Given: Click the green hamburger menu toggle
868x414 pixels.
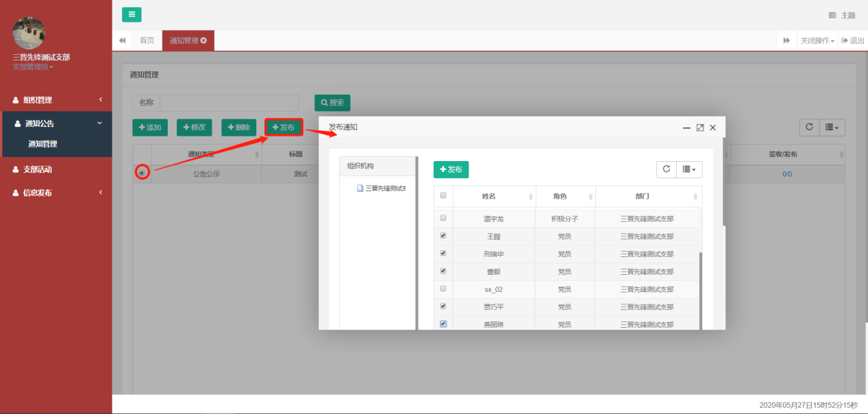Looking at the screenshot, I should click(132, 14).
